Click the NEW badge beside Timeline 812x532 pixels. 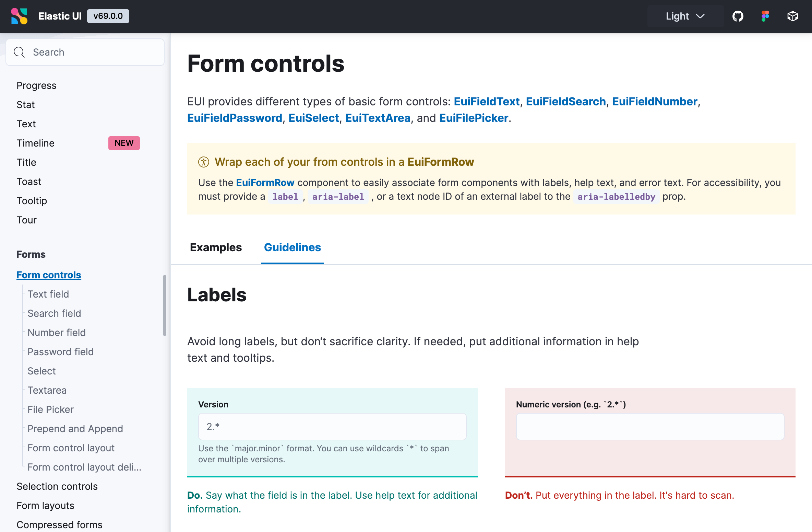[x=124, y=143]
